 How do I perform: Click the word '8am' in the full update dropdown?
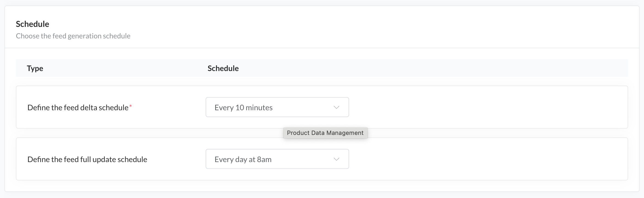click(x=264, y=159)
